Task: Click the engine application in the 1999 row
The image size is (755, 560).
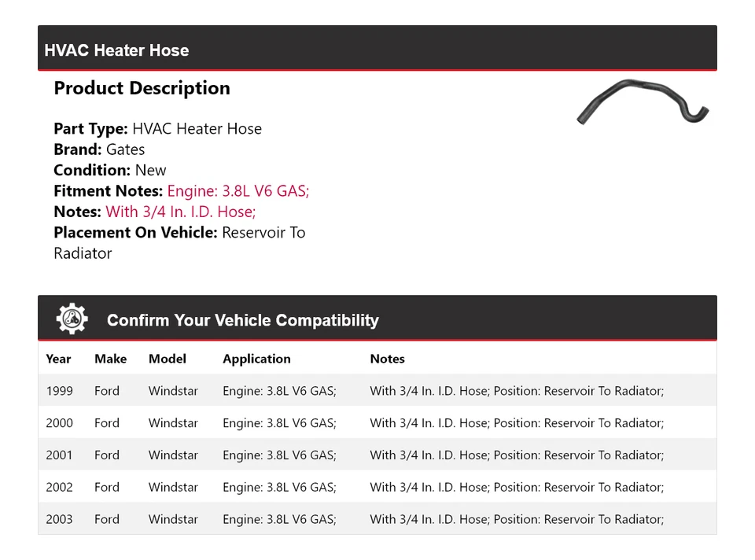Action: 279,391
